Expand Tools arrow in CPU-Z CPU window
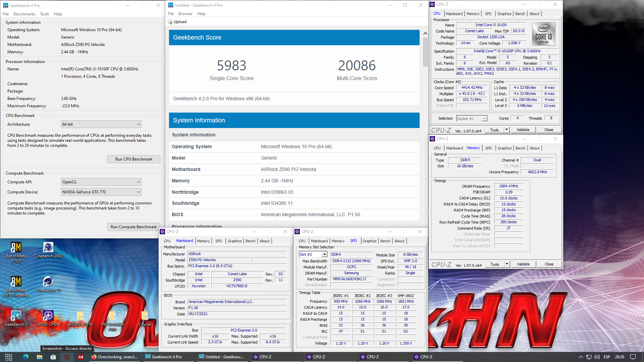 (x=506, y=130)
